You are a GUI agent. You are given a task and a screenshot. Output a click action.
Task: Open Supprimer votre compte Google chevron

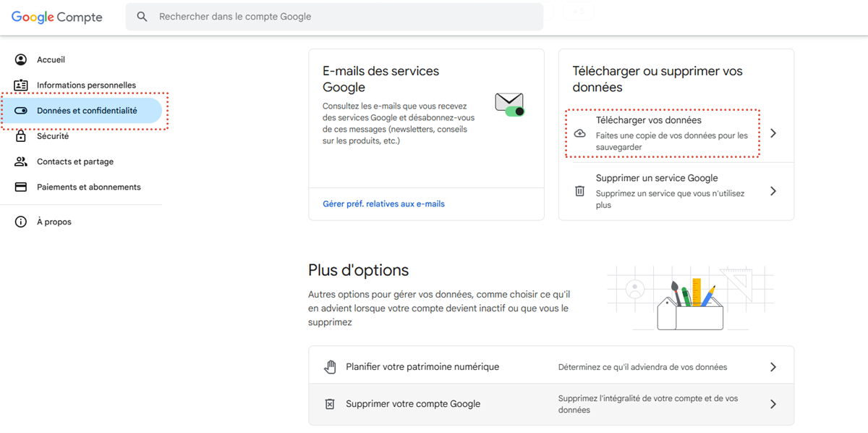tap(773, 404)
